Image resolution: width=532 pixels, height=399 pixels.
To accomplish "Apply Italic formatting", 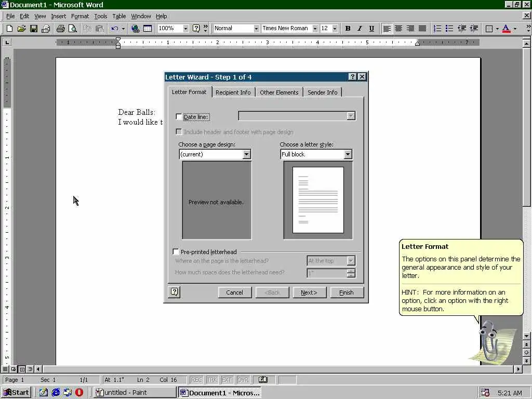I will (x=360, y=29).
